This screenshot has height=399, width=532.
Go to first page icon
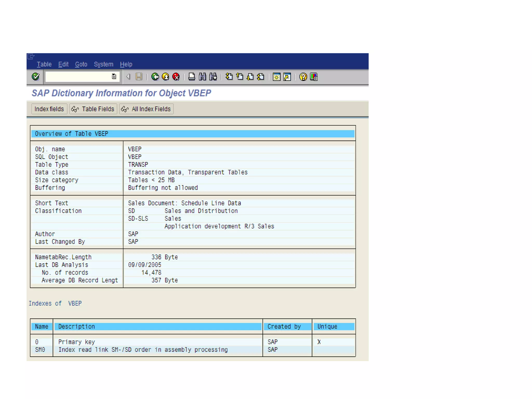point(229,77)
